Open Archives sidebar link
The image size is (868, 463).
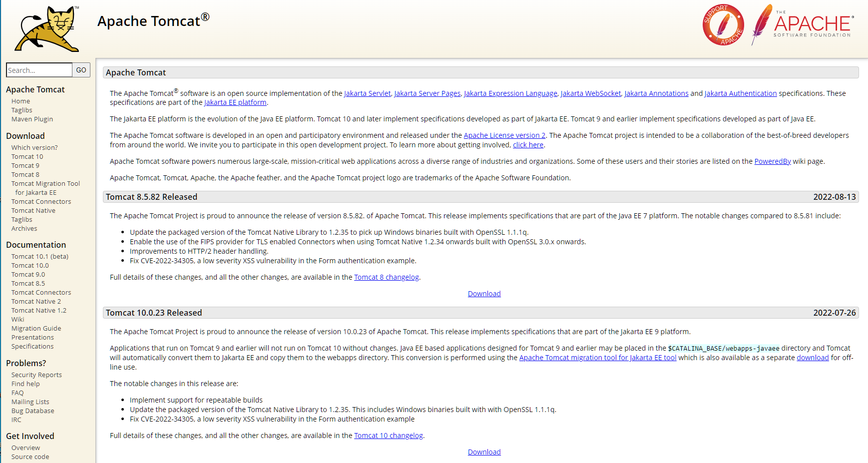24,228
